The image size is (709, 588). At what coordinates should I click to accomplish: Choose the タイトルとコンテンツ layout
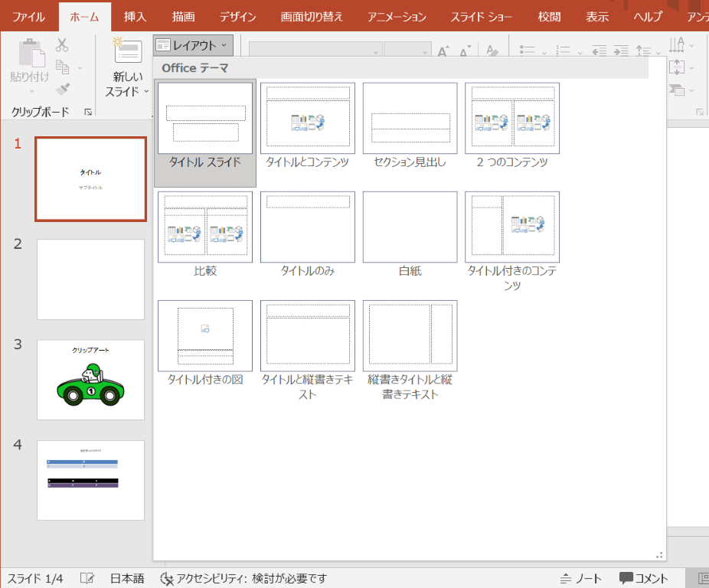[x=307, y=117]
